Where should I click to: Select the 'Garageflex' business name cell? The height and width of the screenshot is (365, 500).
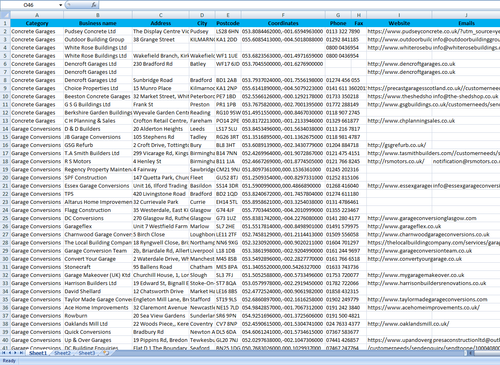click(x=98, y=226)
